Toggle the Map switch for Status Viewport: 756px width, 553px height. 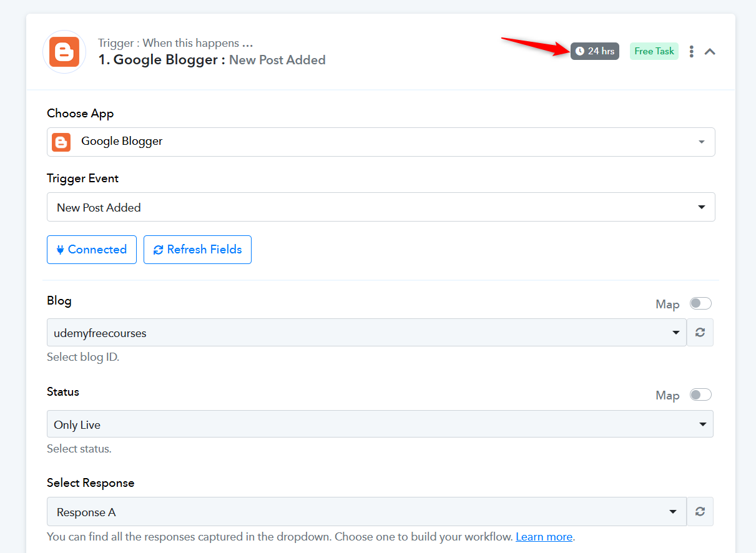point(700,394)
